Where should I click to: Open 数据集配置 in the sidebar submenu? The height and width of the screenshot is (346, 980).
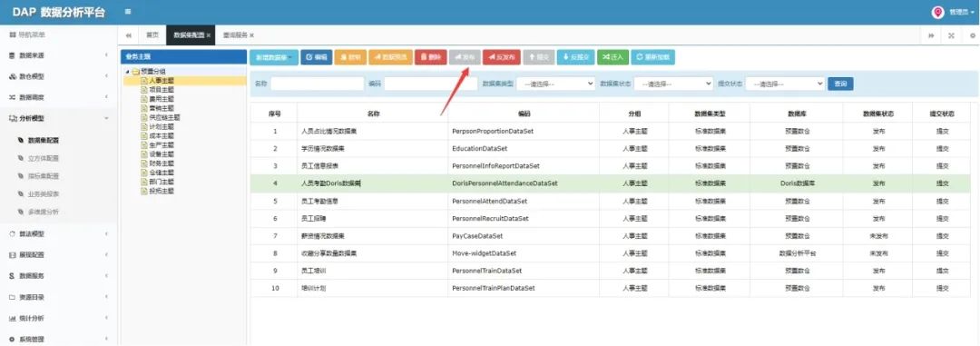(x=44, y=141)
